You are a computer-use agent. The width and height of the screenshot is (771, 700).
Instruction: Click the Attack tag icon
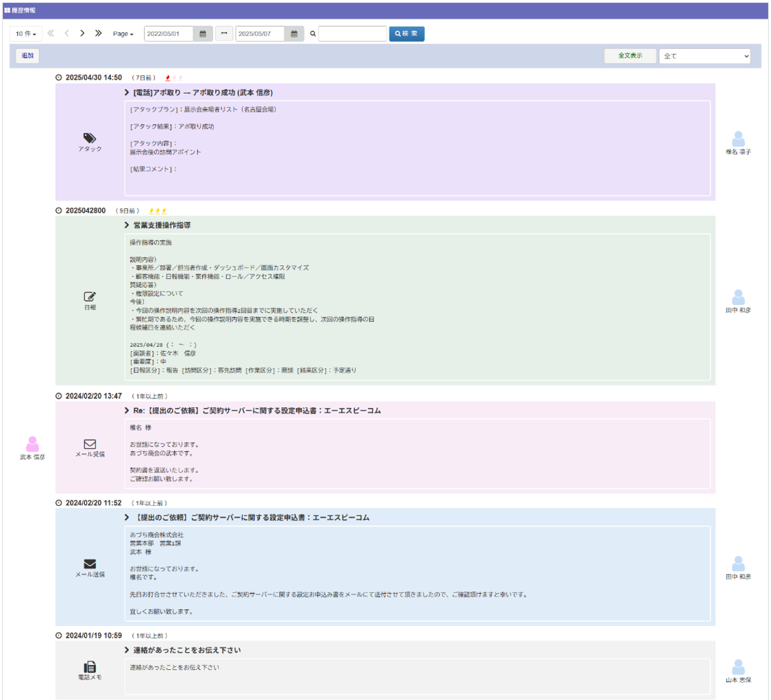click(x=90, y=138)
